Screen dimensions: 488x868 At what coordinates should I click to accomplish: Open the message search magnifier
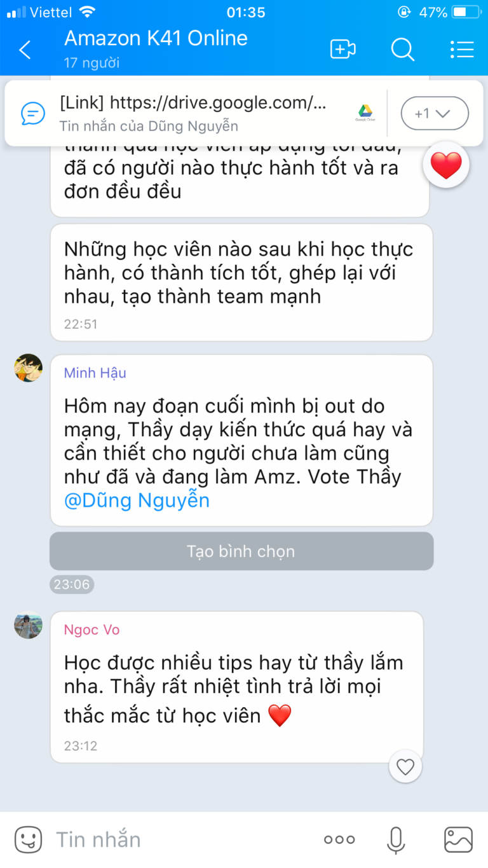click(x=402, y=49)
